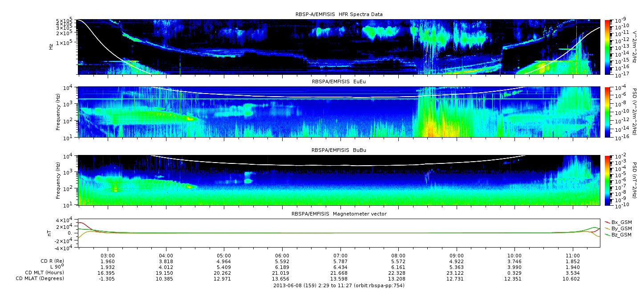Click the 03:00 time axis label
The width and height of the screenshot is (644, 293).
pyautogui.click(x=108, y=256)
